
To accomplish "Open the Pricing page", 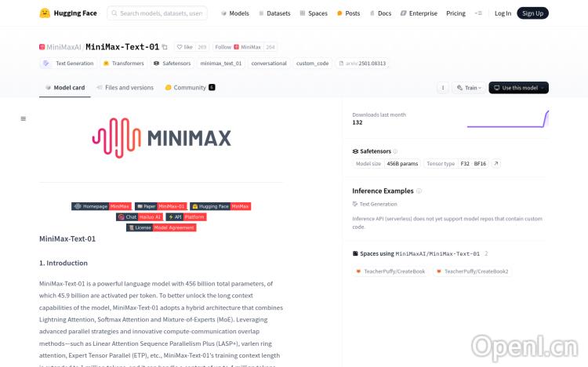I will tap(456, 13).
